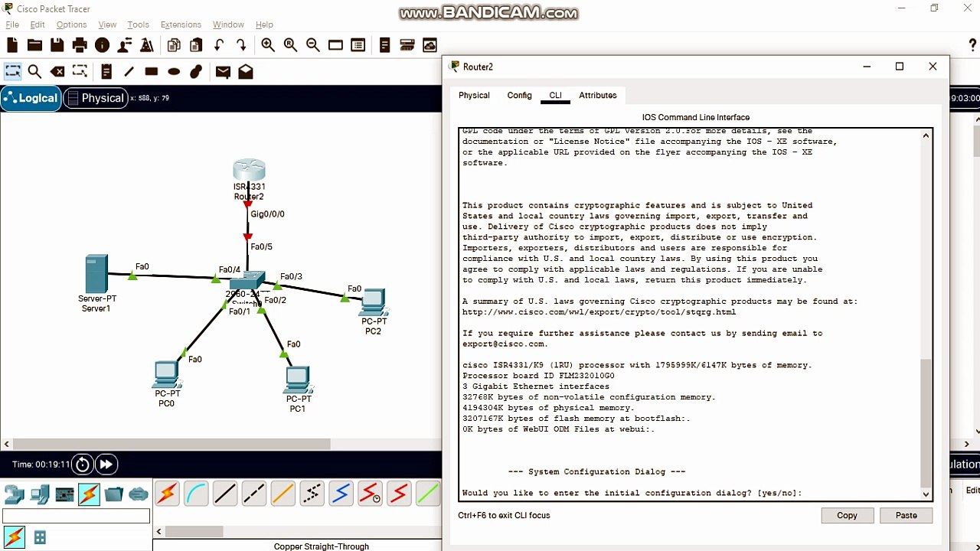This screenshot has height=551, width=980.
Task: Click the CLI scroll down arrow
Action: [926, 494]
